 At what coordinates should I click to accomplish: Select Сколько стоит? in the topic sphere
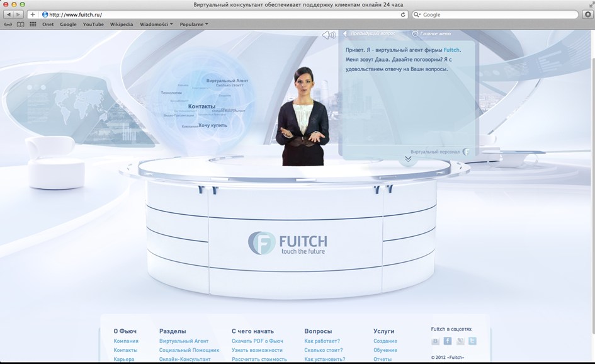pos(230,86)
